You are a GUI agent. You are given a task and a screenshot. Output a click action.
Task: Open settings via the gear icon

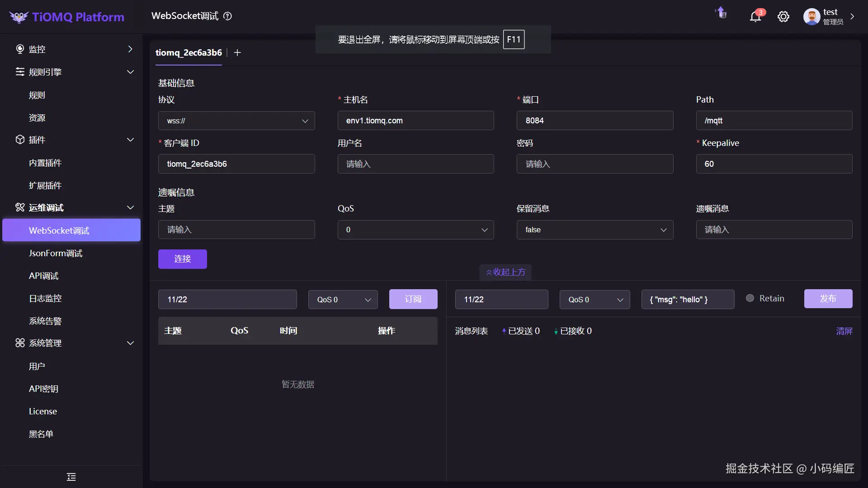783,17
